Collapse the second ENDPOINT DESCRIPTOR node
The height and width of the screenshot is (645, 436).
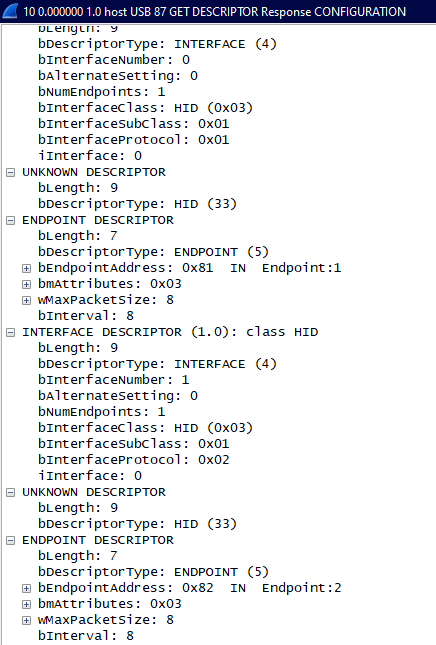coord(11,541)
